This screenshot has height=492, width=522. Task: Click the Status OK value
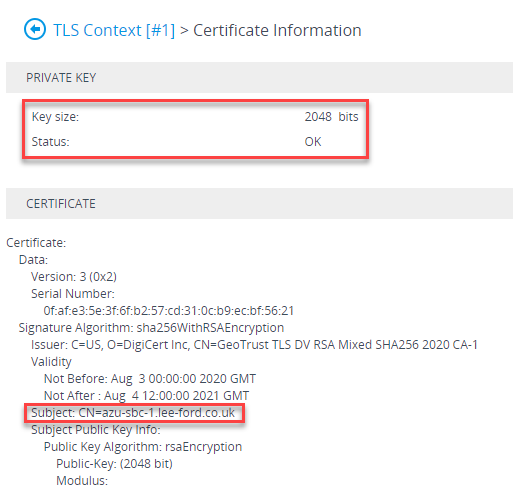pos(313,142)
